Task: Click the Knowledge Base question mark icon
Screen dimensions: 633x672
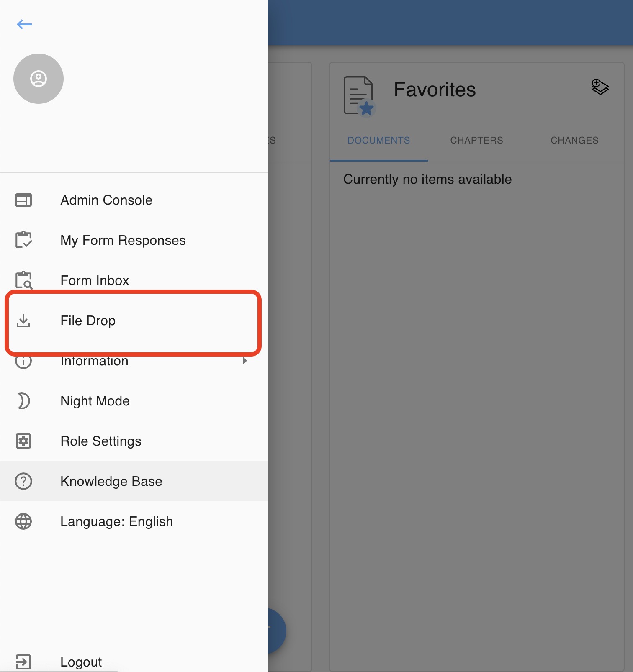Action: coord(23,481)
